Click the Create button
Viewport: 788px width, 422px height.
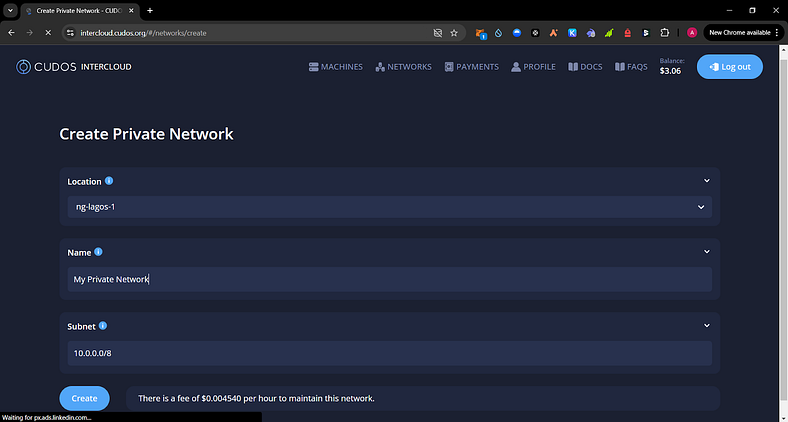click(x=84, y=398)
